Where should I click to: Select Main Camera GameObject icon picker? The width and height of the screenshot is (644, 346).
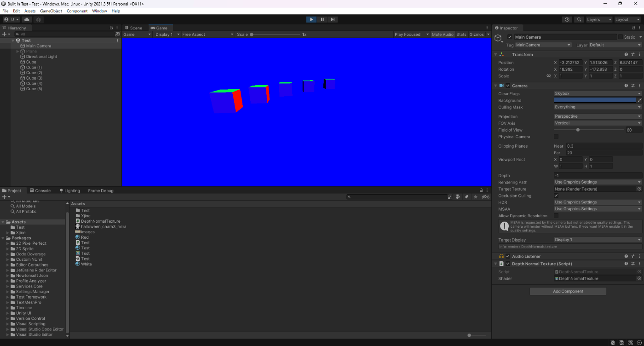click(499, 38)
